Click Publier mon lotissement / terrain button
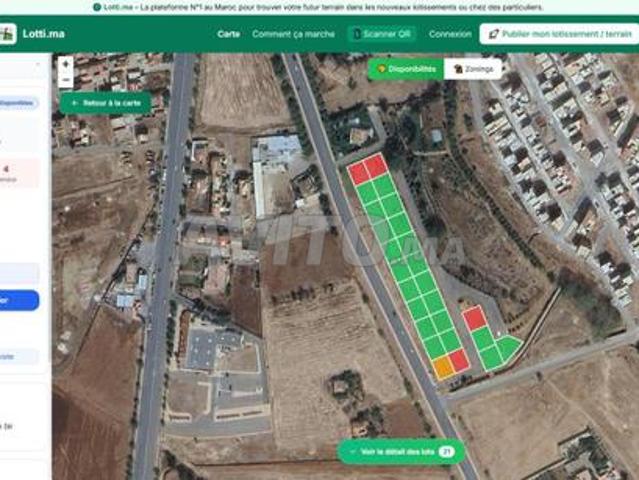639x480 pixels. pos(560,34)
